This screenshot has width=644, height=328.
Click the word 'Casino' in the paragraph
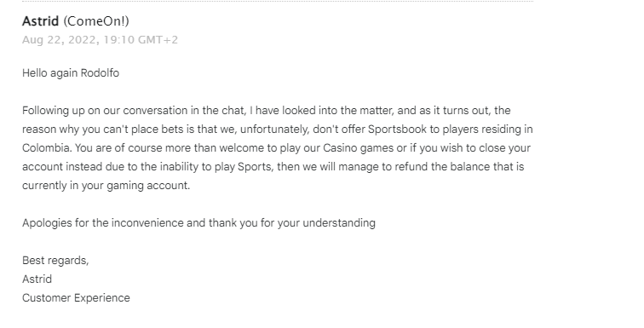click(x=340, y=147)
